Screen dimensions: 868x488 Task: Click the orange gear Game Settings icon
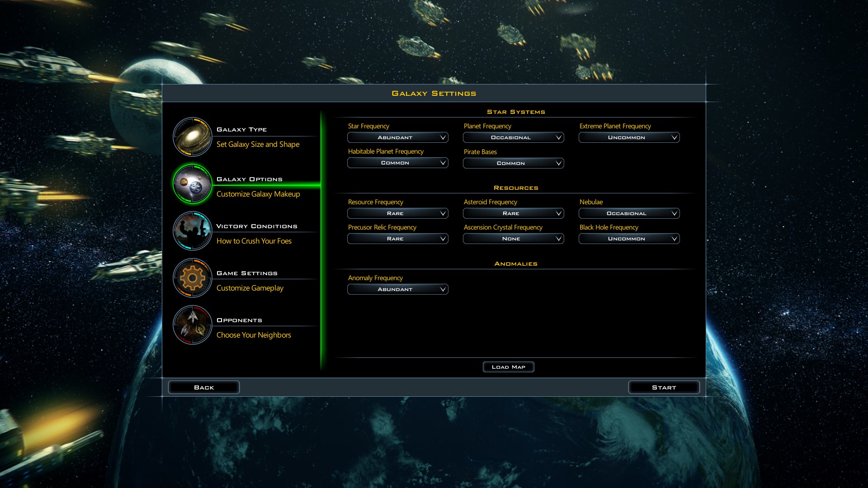192,278
